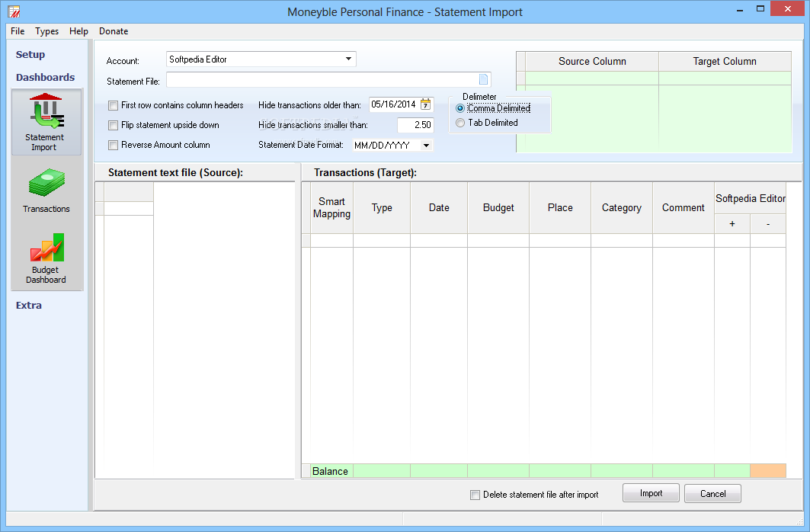
Task: Select Comma Delimited radio button
Action: tap(459, 108)
